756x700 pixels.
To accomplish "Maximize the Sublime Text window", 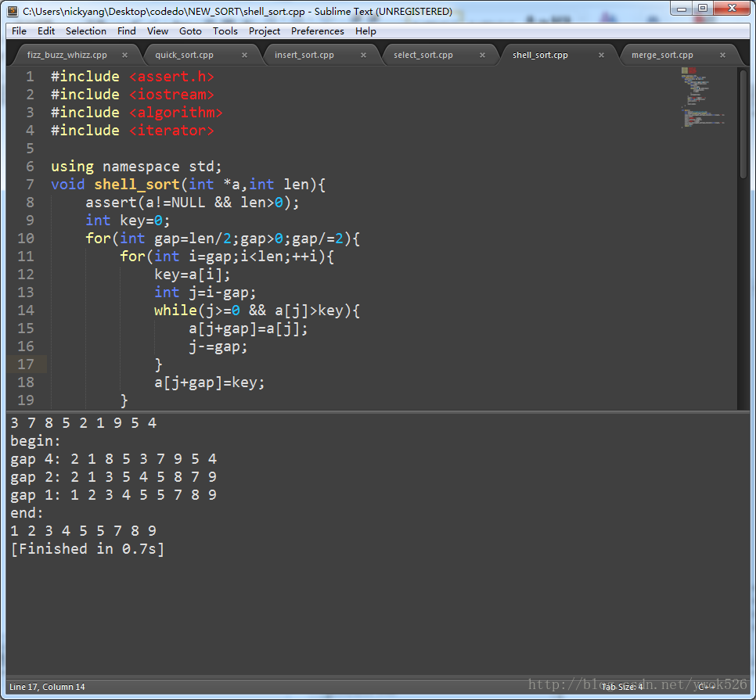I will (x=703, y=9).
